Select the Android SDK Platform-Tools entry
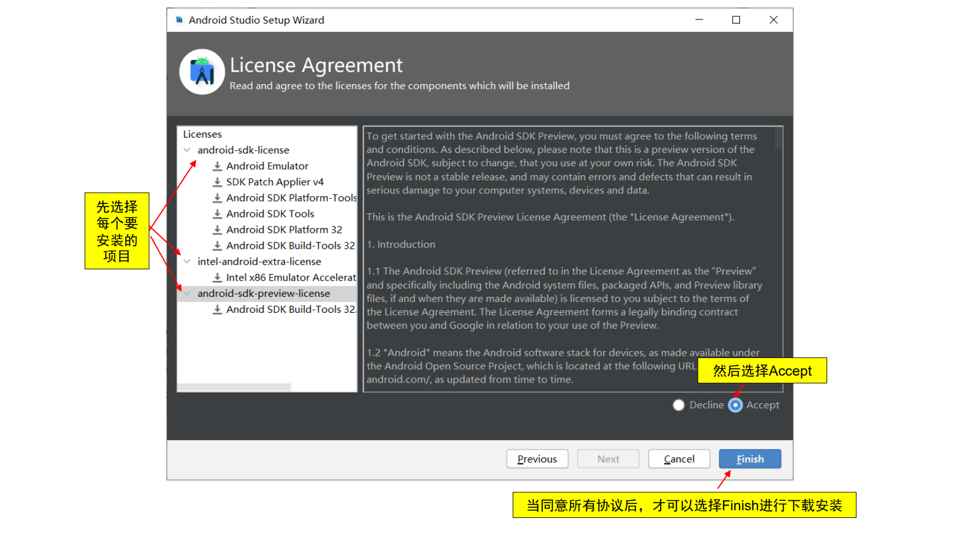Viewport: 980px width, 535px height. pos(291,198)
